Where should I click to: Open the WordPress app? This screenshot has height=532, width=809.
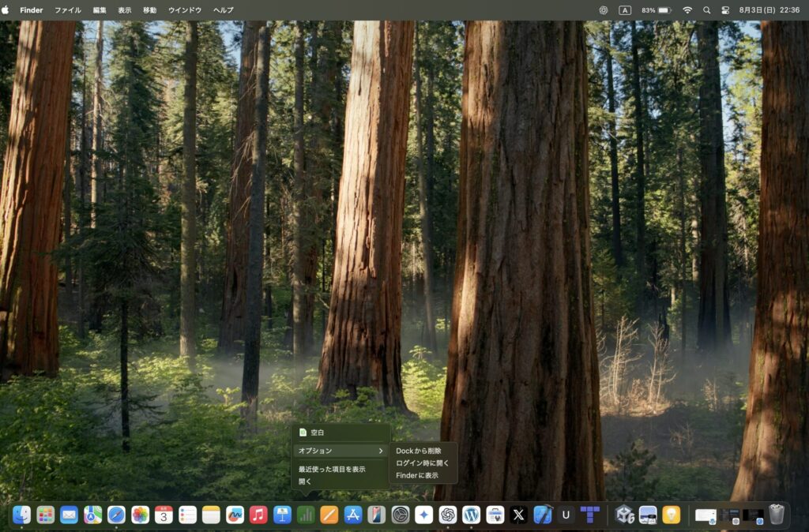[471, 515]
